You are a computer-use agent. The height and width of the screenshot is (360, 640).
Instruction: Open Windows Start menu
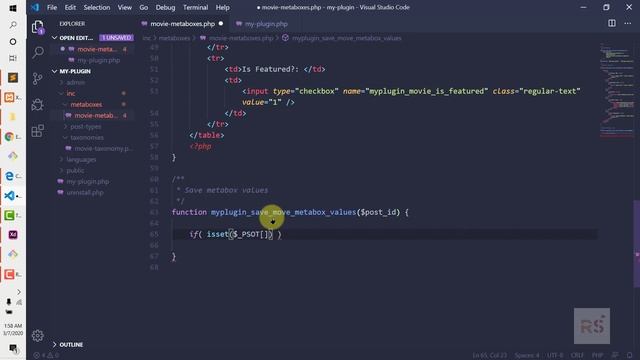13,8
